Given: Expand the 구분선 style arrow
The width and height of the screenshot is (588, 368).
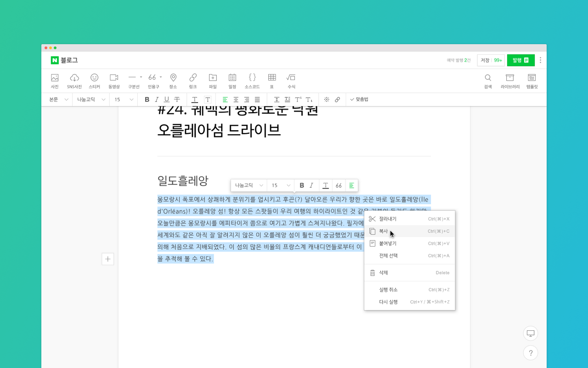Looking at the screenshot, I should click(141, 77).
